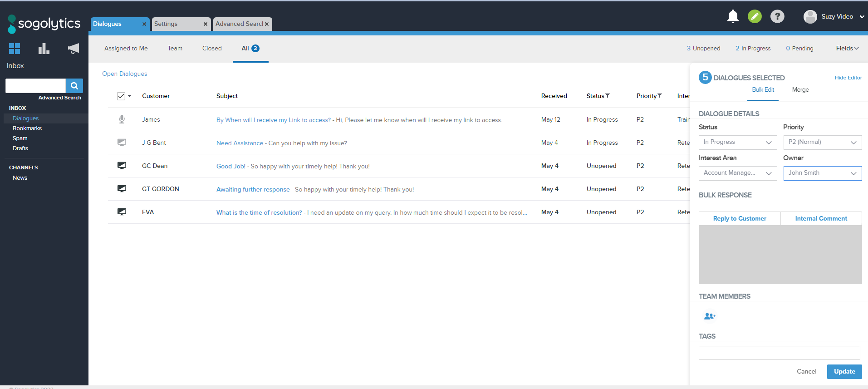Open the Priority P2 (Normal) dropdown
Viewport: 868px width, 389px height.
pyautogui.click(x=822, y=143)
